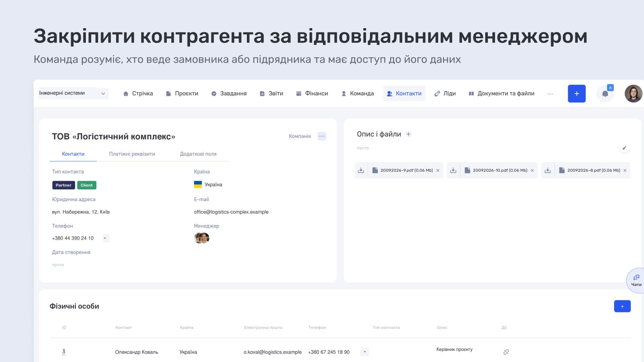
Task: Download file 20092026-9.pdf
Action: (x=361, y=170)
